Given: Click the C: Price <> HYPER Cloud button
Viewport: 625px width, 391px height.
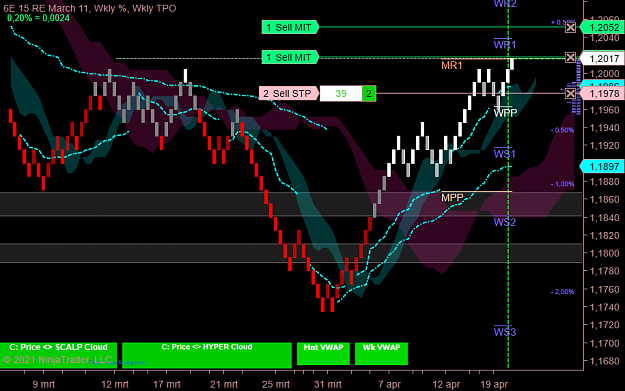Looking at the screenshot, I should click(206, 354).
